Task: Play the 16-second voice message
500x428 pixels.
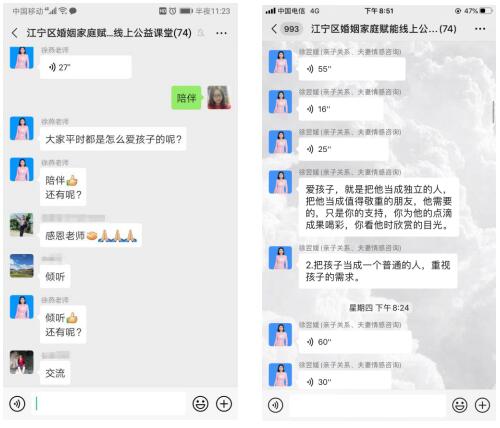Action: pyautogui.click(x=341, y=109)
